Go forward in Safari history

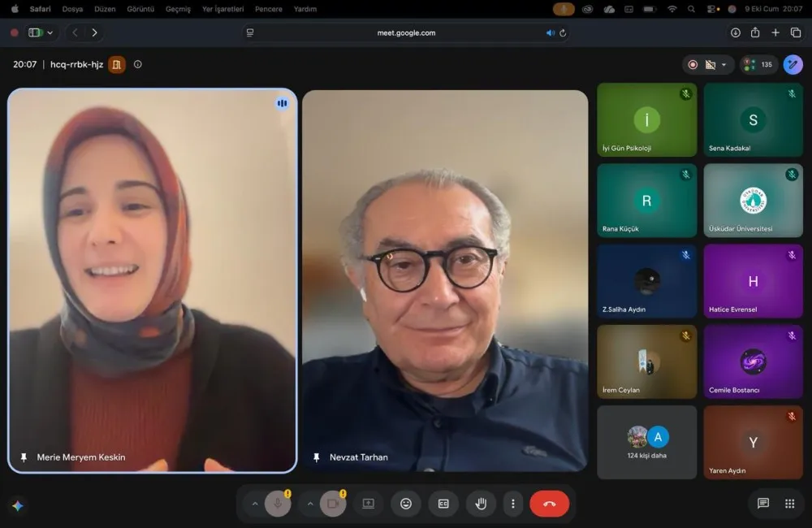coord(94,32)
